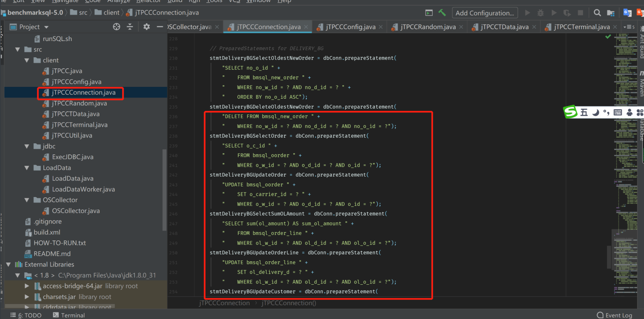The image size is (644, 319).
Task: Click the green inspection checkmark icon
Action: 608,37
